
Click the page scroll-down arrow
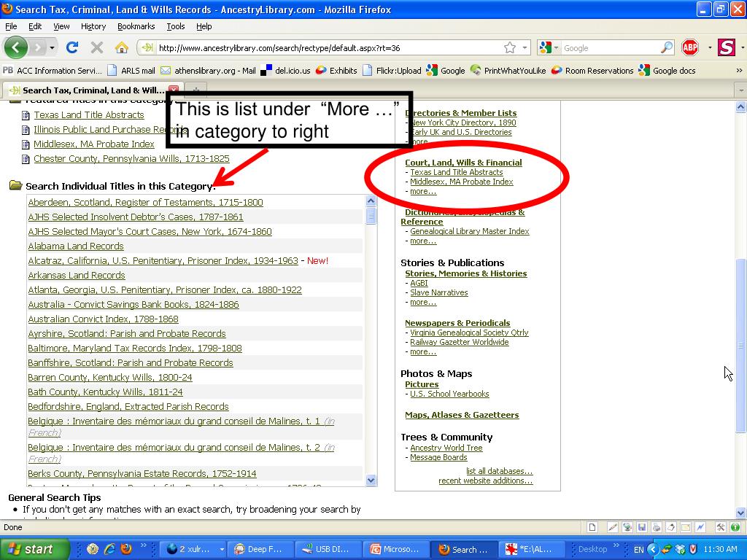(x=741, y=513)
